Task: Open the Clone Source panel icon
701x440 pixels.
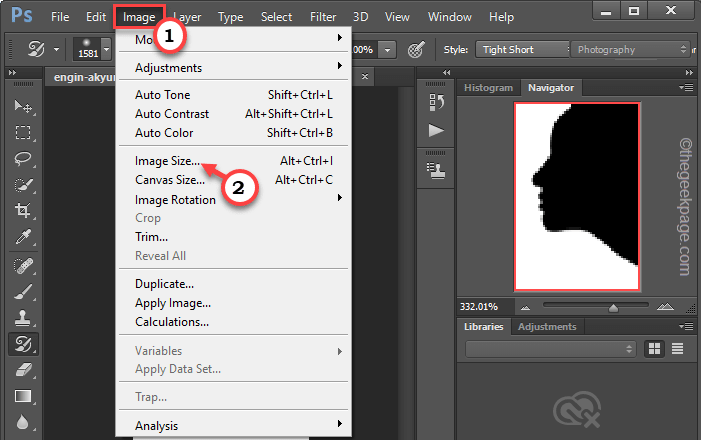Action: coord(436,170)
